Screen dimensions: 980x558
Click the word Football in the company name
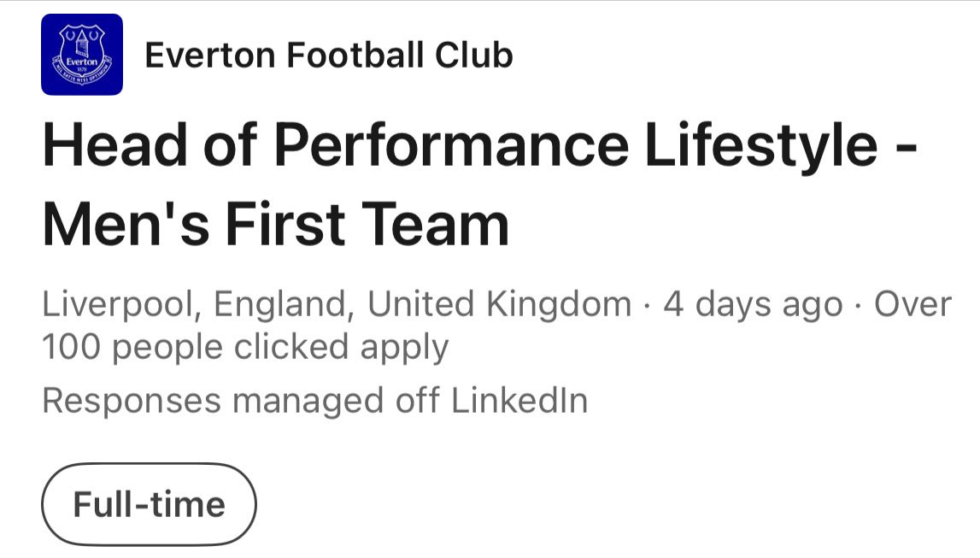(355, 55)
